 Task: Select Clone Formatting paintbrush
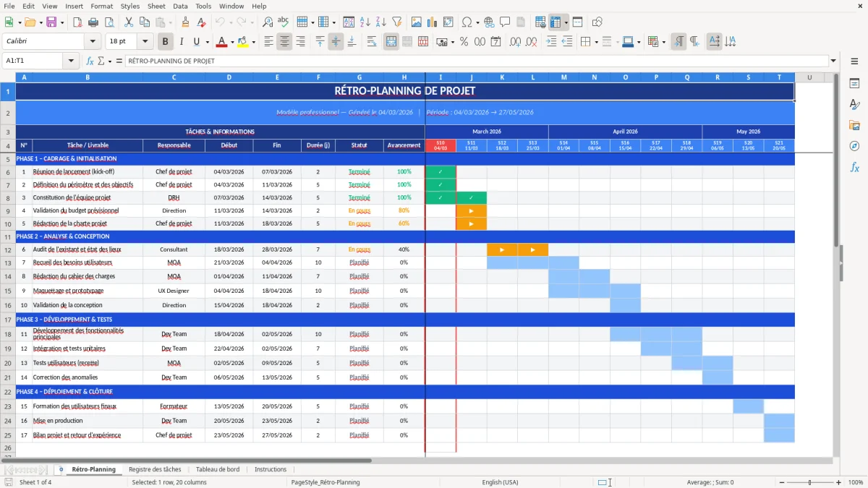pos(185,22)
